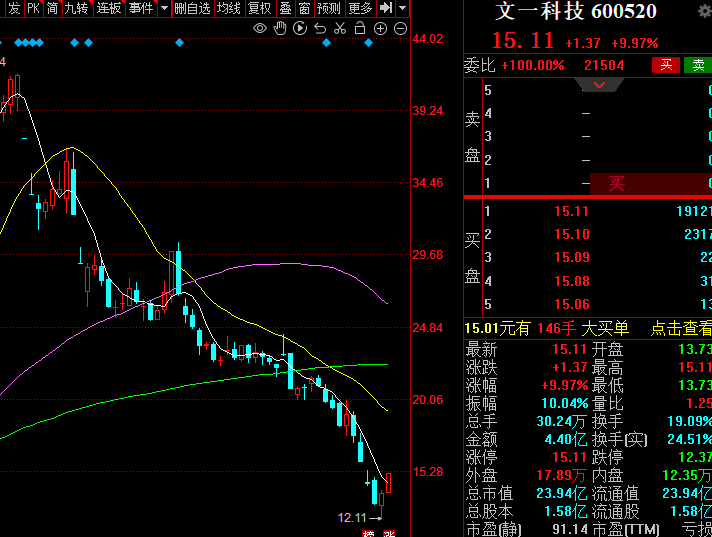The height and width of the screenshot is (537, 712).
Task: Select the scissors cut tool
Action: click(x=340, y=28)
